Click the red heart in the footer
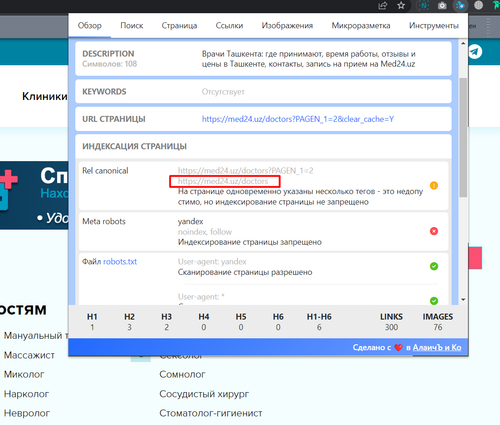Viewport: 500px width, 425px height. click(x=398, y=348)
